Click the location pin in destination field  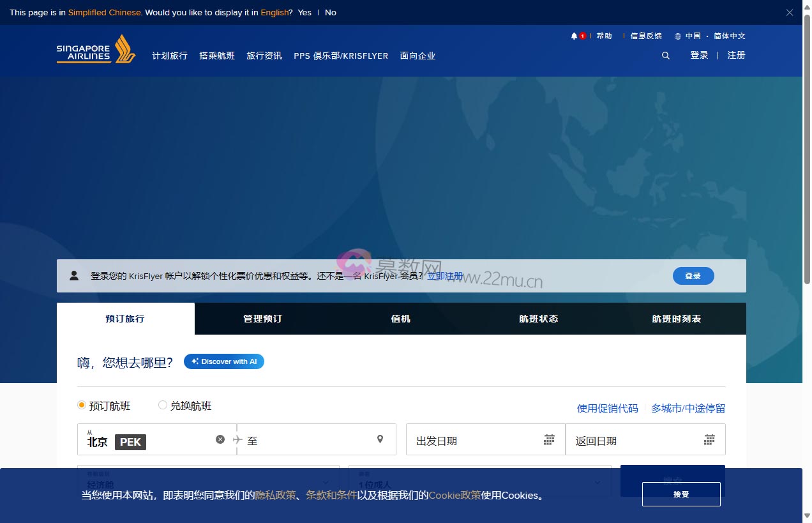pyautogui.click(x=380, y=439)
